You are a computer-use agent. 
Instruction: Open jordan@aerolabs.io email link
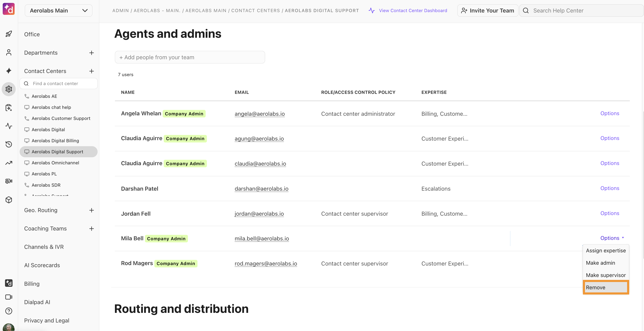259,214
